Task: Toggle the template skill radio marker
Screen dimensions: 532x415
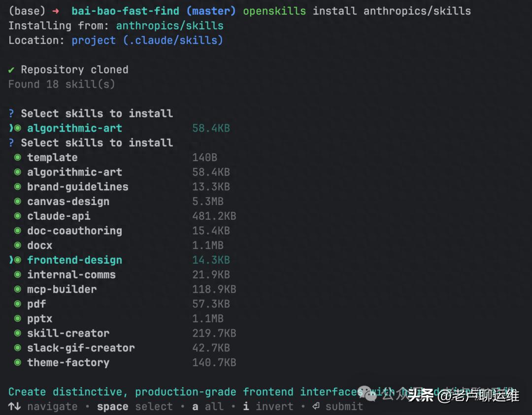Action: (x=18, y=158)
